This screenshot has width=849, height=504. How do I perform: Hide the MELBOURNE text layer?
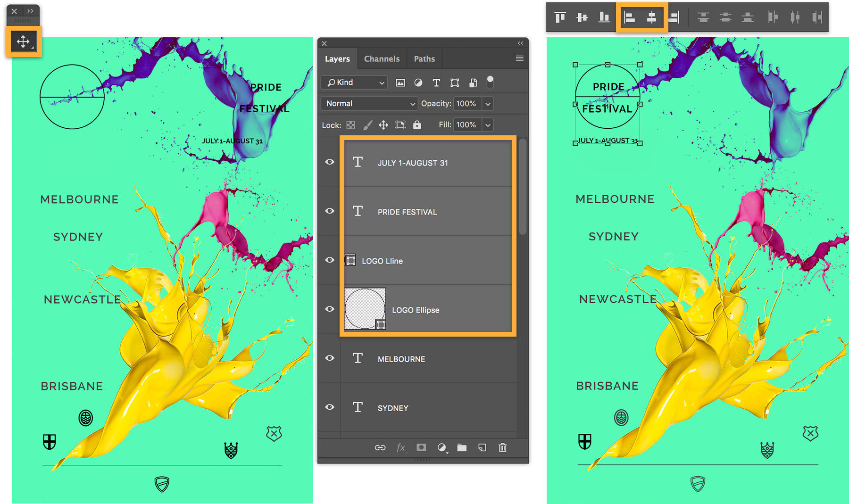point(330,359)
